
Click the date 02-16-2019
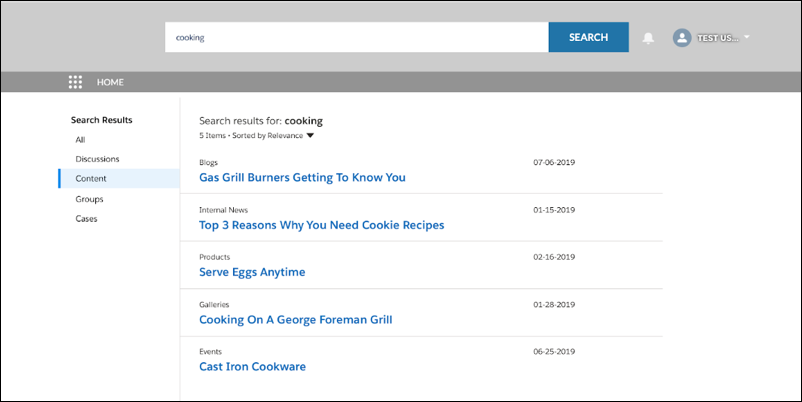coord(554,257)
